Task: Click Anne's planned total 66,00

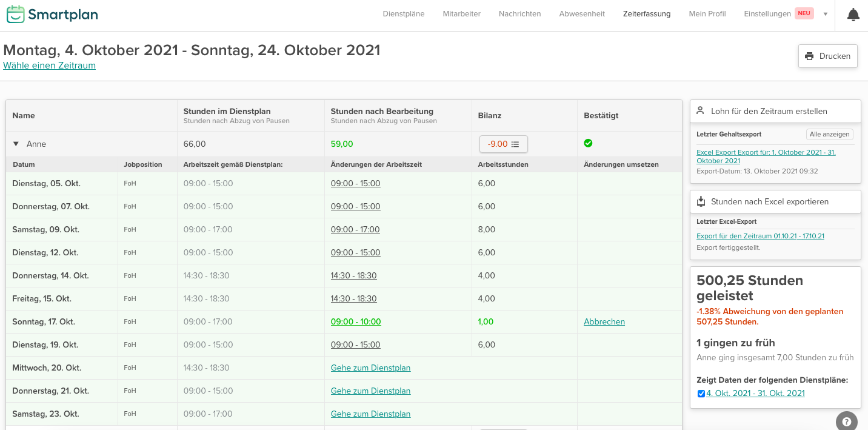Action: coord(195,144)
